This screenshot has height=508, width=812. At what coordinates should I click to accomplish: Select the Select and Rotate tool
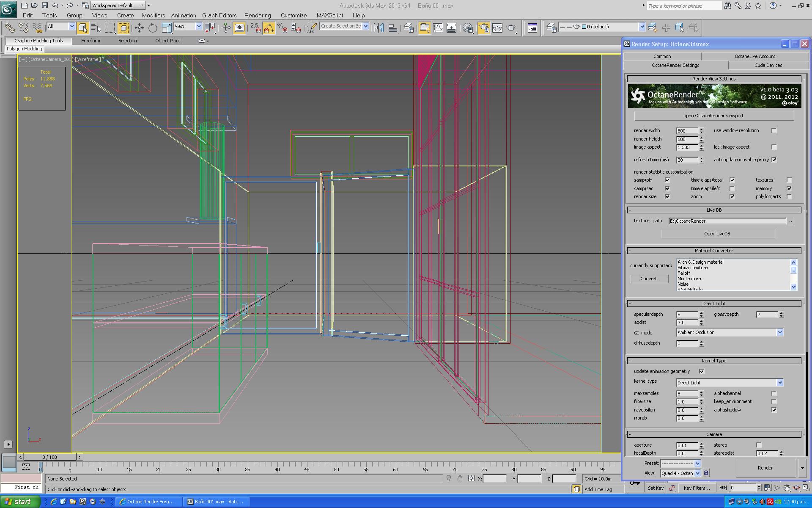153,28
